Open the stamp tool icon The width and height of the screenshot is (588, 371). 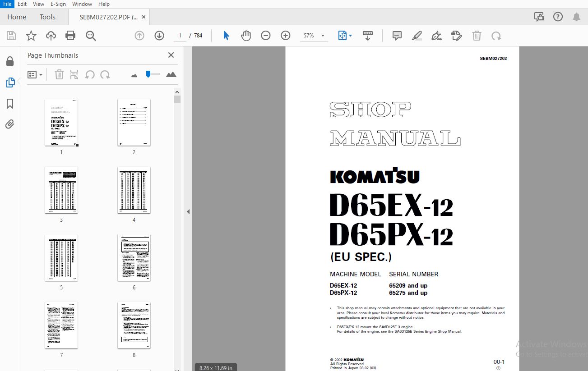tap(457, 36)
